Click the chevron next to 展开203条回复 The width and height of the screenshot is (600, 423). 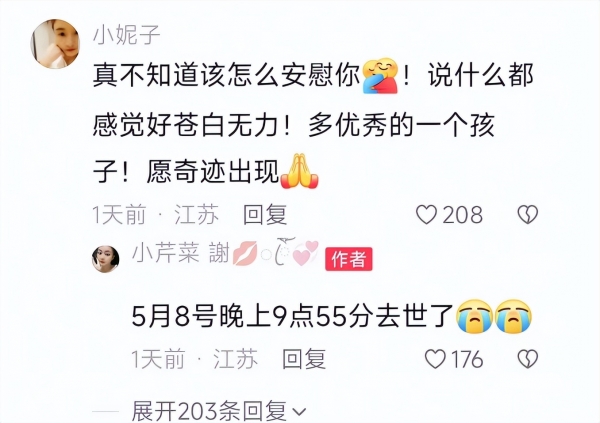[299, 413]
